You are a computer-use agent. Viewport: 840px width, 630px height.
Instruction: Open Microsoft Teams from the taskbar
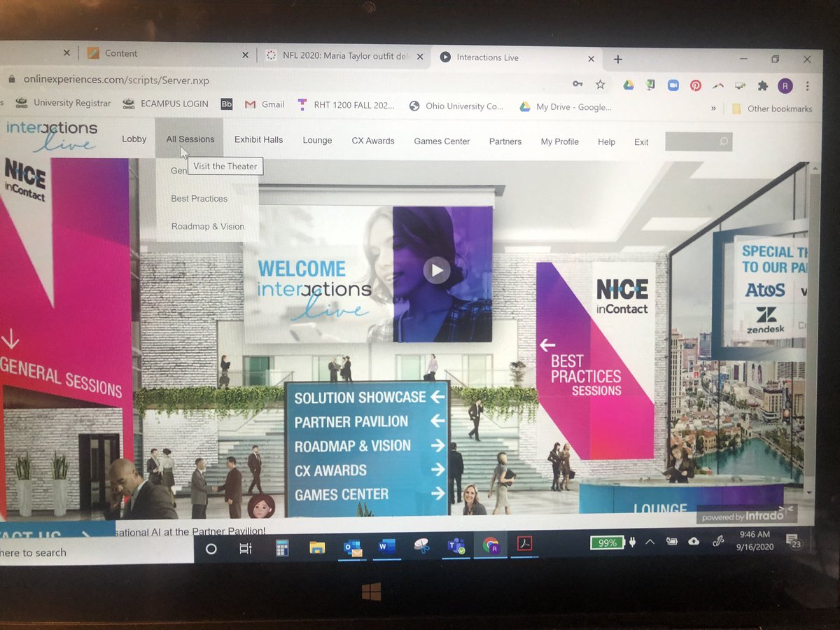tap(456, 546)
